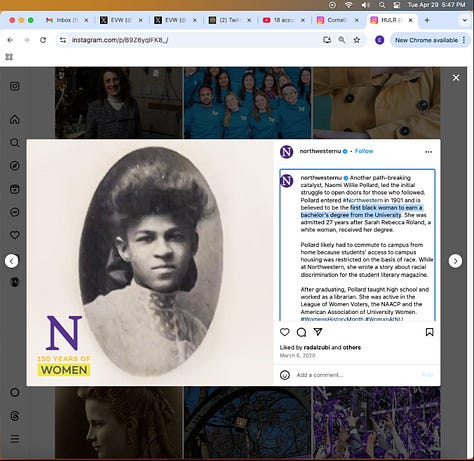This screenshot has height=461, width=474.
Task: Open a new browser tab
Action: (427, 20)
